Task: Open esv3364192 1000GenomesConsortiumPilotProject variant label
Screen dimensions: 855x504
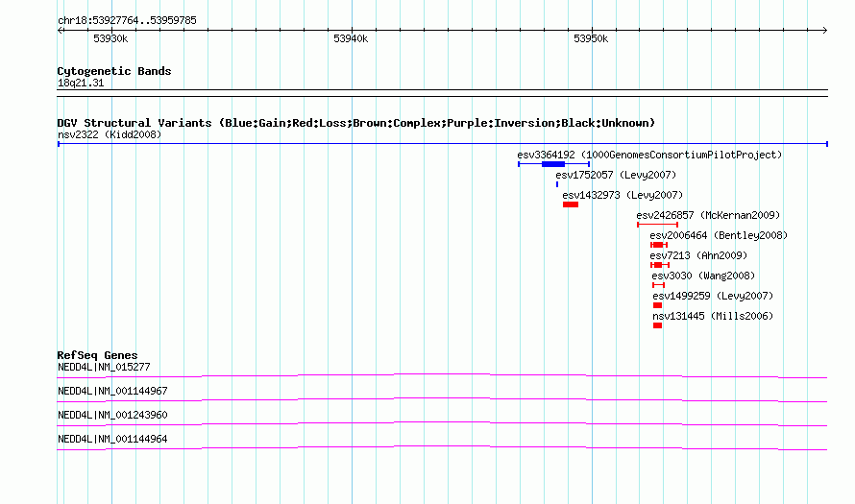Action: point(649,155)
